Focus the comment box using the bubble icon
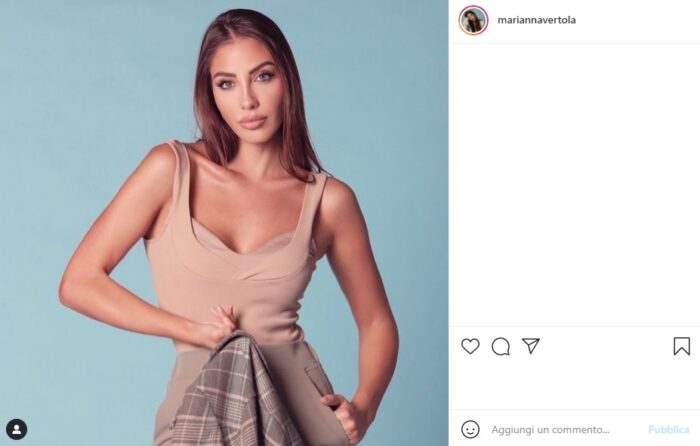The width and height of the screenshot is (700, 446). click(501, 346)
